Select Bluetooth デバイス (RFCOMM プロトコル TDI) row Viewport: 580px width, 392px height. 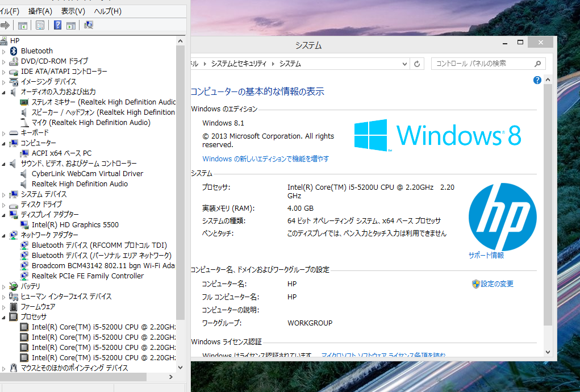[99, 245]
